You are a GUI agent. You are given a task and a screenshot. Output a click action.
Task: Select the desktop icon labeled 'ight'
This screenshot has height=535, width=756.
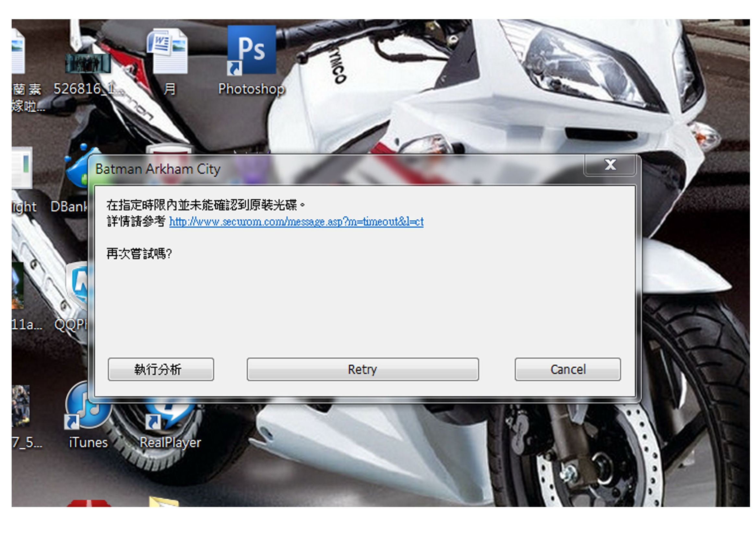(22, 168)
